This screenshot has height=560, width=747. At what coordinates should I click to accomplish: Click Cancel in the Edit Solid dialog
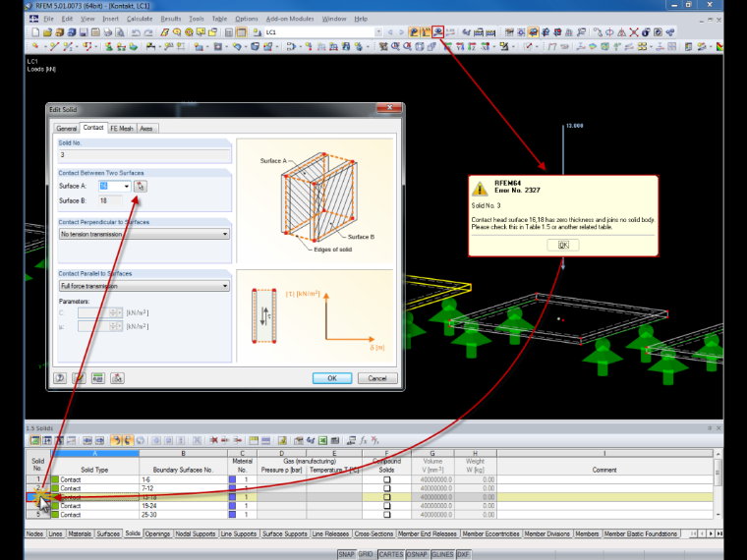coord(377,378)
